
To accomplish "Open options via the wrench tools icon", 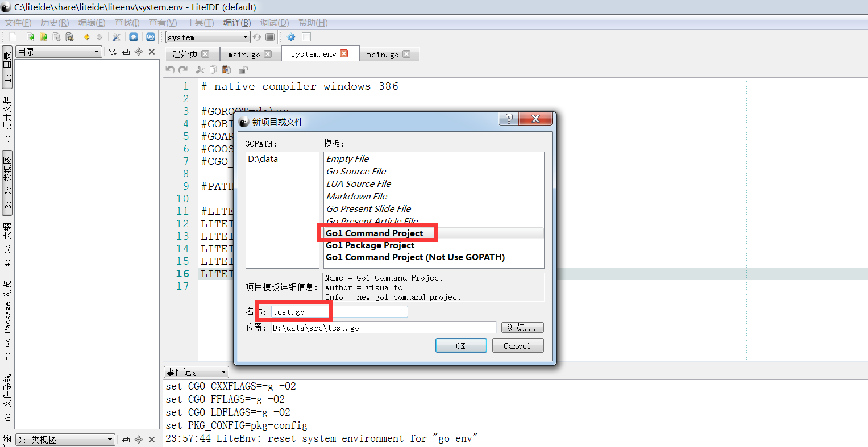I will coord(117,37).
